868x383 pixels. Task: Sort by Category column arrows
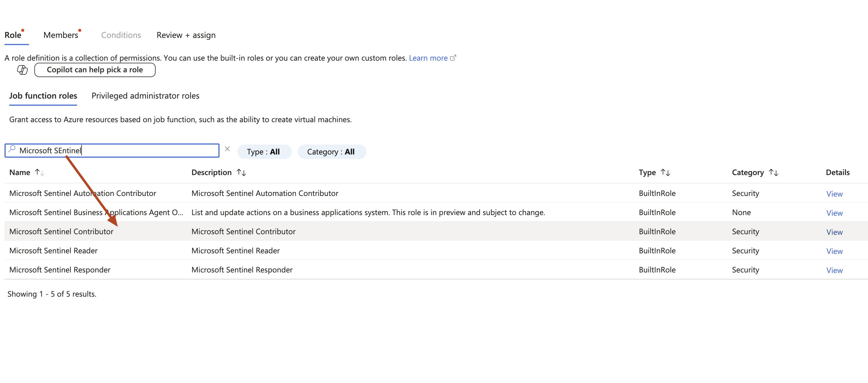point(773,172)
